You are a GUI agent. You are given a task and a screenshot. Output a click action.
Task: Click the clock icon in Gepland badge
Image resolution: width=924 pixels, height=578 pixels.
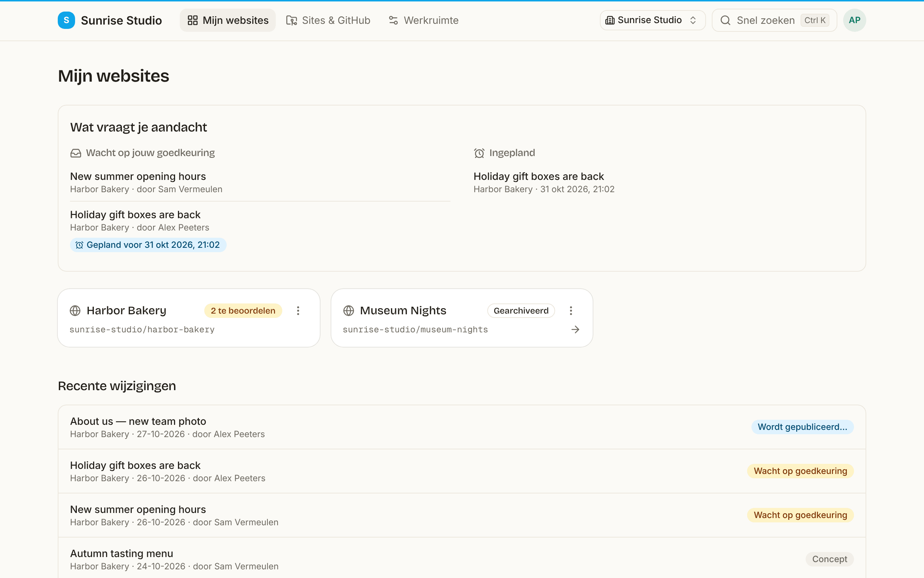[79, 245]
